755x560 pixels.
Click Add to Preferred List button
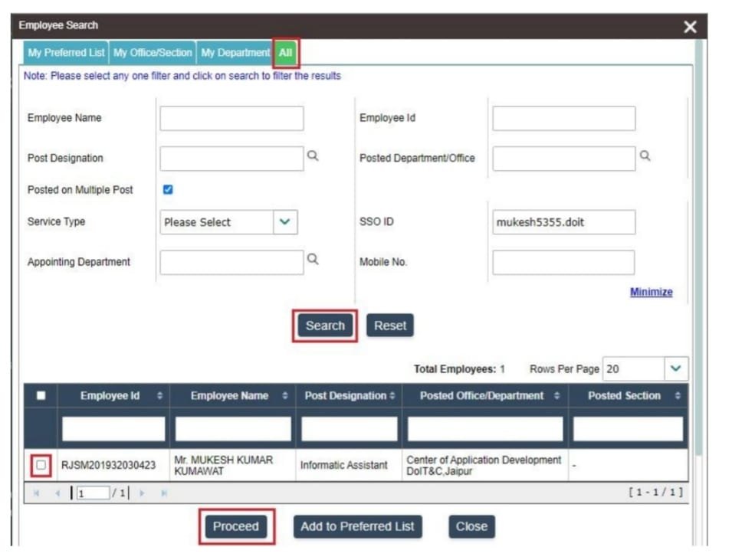pos(357,526)
